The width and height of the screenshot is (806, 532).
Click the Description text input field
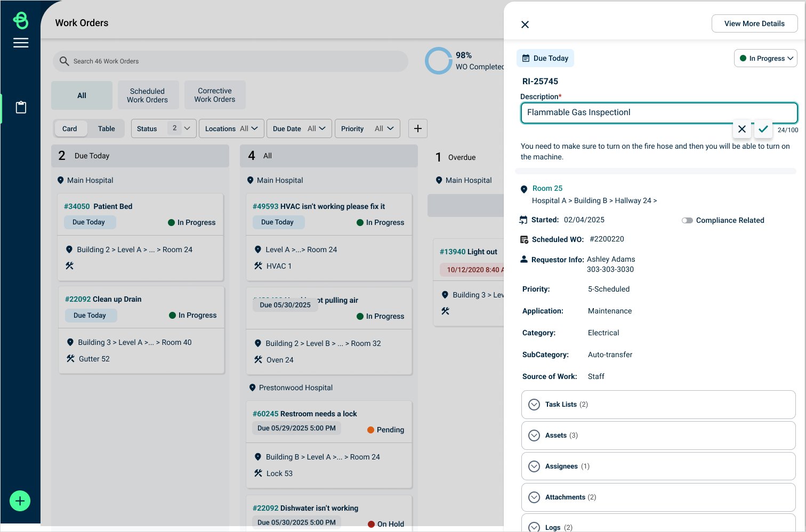659,112
